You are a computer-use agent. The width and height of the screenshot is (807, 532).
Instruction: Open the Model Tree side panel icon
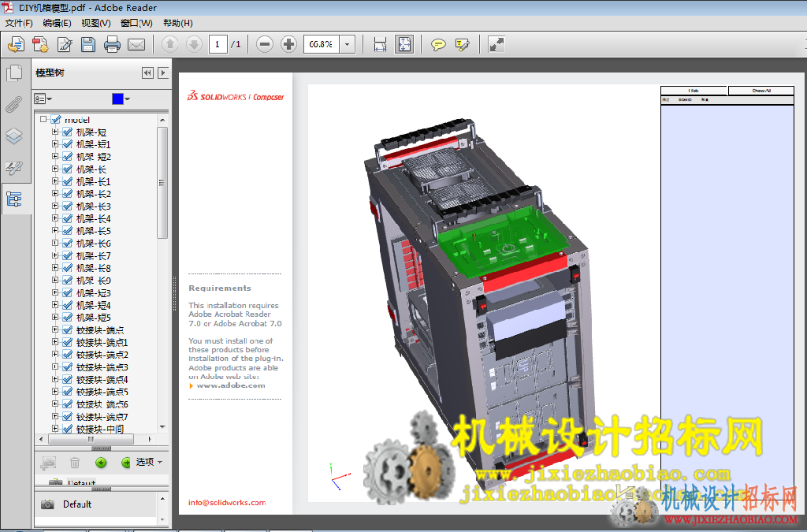(14, 199)
